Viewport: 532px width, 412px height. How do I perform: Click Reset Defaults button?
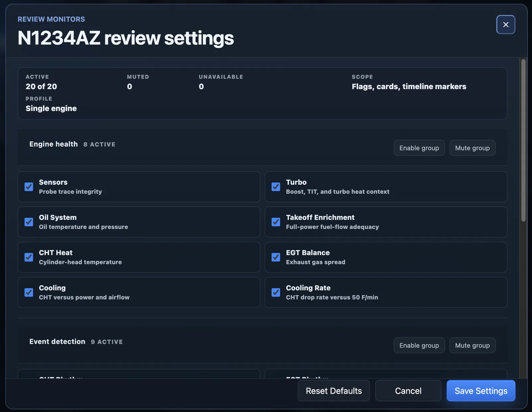tap(333, 391)
